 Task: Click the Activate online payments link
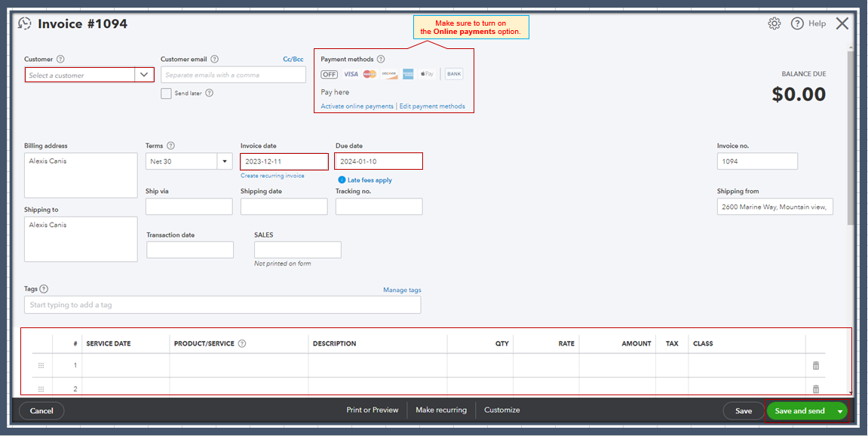pyautogui.click(x=355, y=106)
